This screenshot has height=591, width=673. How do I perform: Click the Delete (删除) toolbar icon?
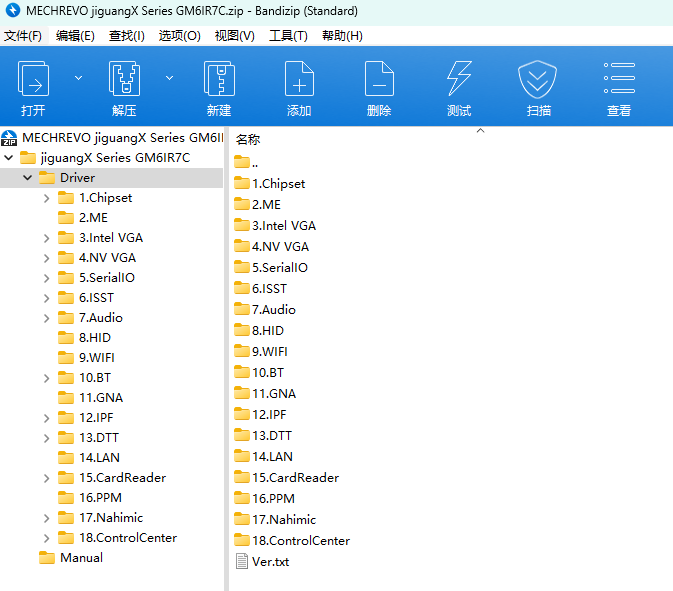coord(379,79)
